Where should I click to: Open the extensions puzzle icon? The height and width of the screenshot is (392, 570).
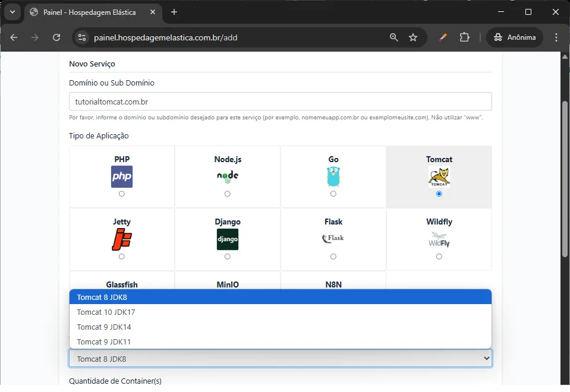(x=464, y=37)
